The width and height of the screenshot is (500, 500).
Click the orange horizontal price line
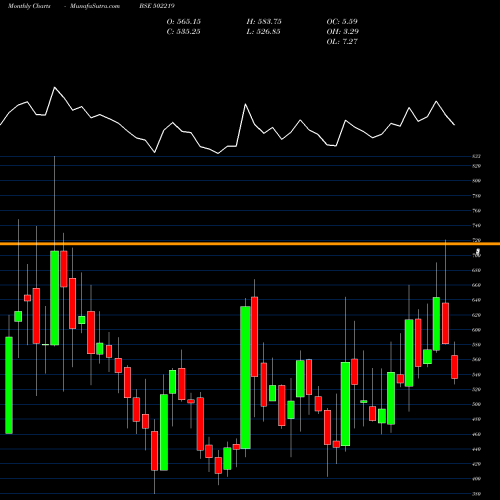pyautogui.click(x=250, y=244)
